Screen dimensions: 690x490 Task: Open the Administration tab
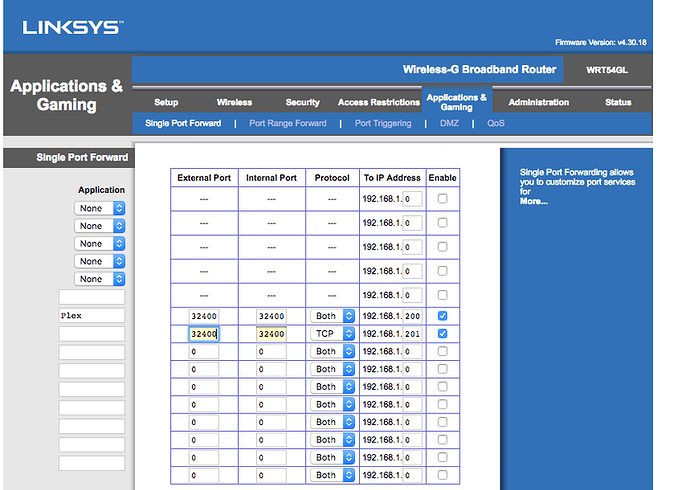tap(539, 102)
